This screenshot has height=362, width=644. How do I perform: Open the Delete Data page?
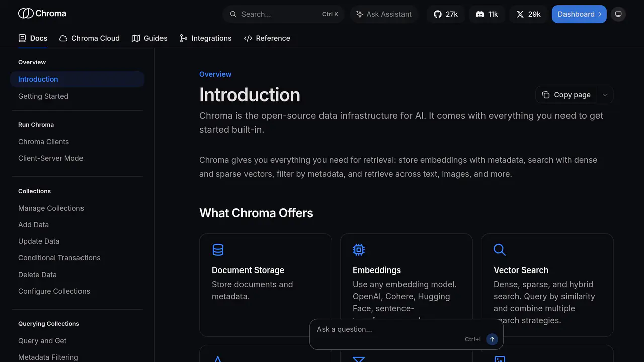click(x=38, y=275)
